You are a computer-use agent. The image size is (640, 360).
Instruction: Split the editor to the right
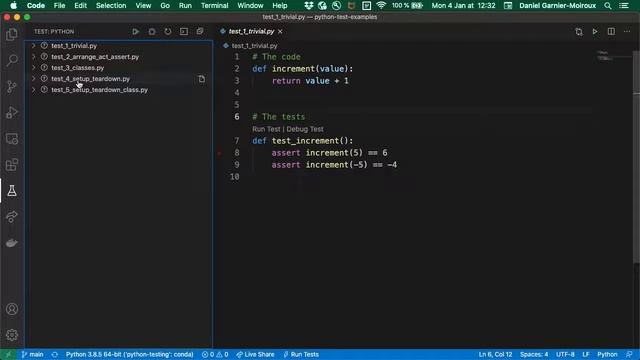[x=611, y=31]
